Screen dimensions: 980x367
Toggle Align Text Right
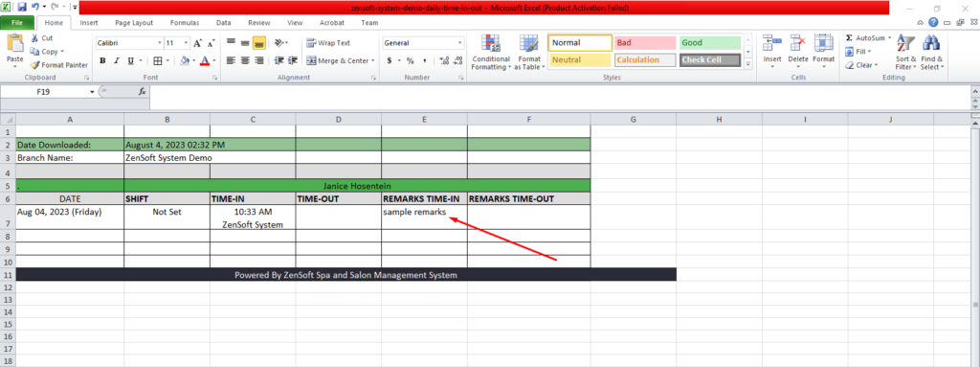coord(258,60)
